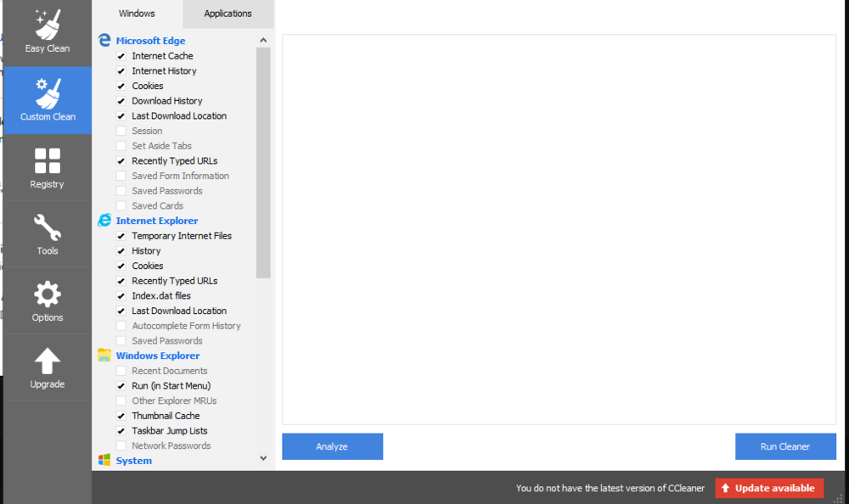The height and width of the screenshot is (504, 849).
Task: Click the Update available button
Action: coord(769,488)
